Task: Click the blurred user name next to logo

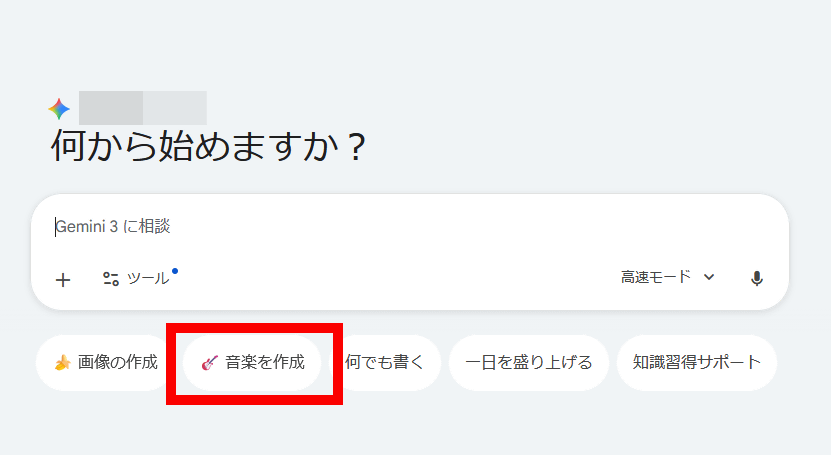Action: tap(143, 108)
